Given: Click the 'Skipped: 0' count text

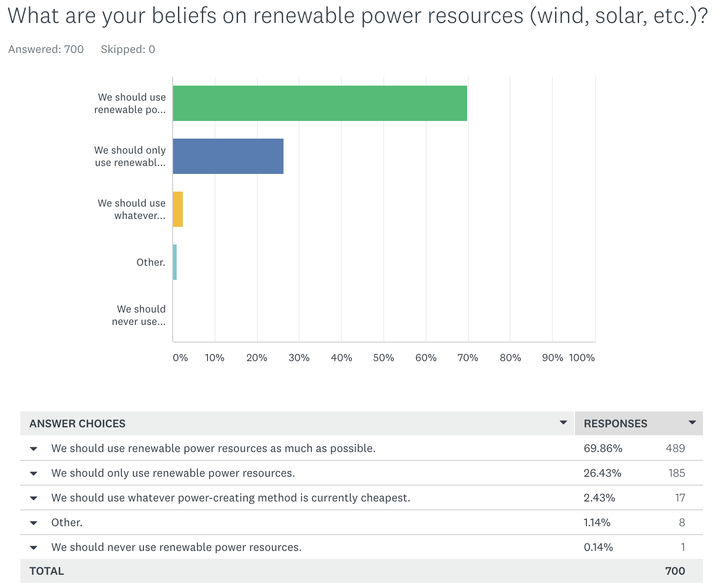Looking at the screenshot, I should click(x=128, y=49).
